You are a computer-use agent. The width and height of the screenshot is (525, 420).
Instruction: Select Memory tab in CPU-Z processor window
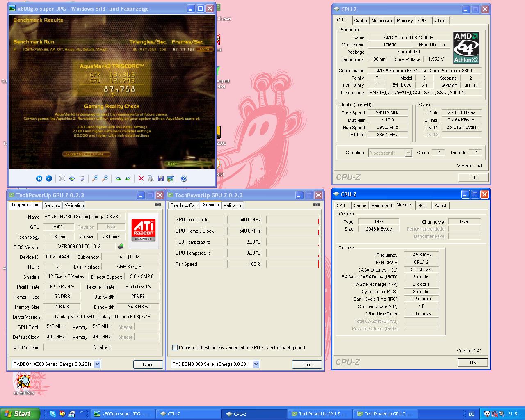coord(405,21)
